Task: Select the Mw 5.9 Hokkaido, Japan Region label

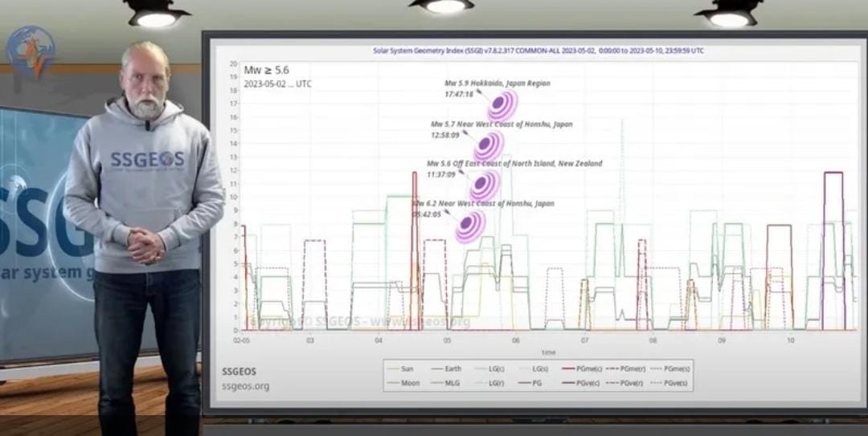Action: [497, 84]
